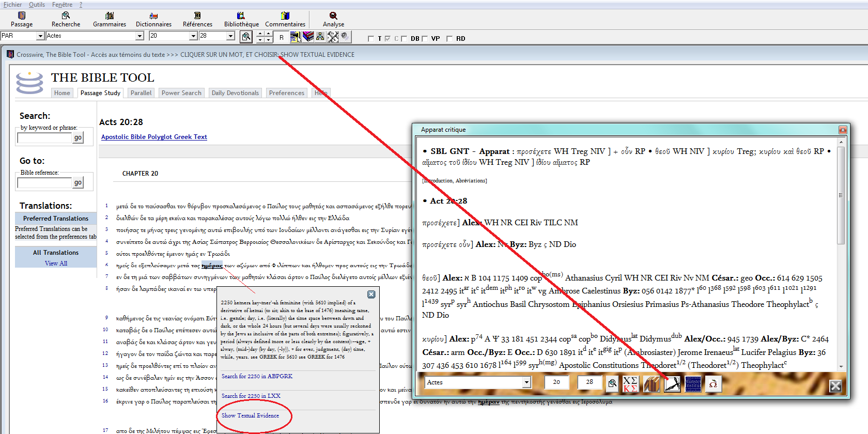Open the Fenêtre menu
Viewport: 868px width, 434px height.
click(62, 5)
